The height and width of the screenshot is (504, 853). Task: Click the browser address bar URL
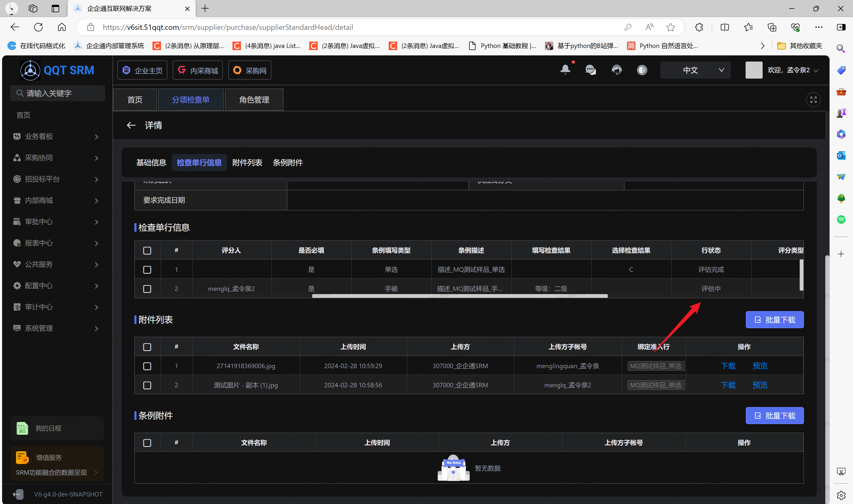228,27
